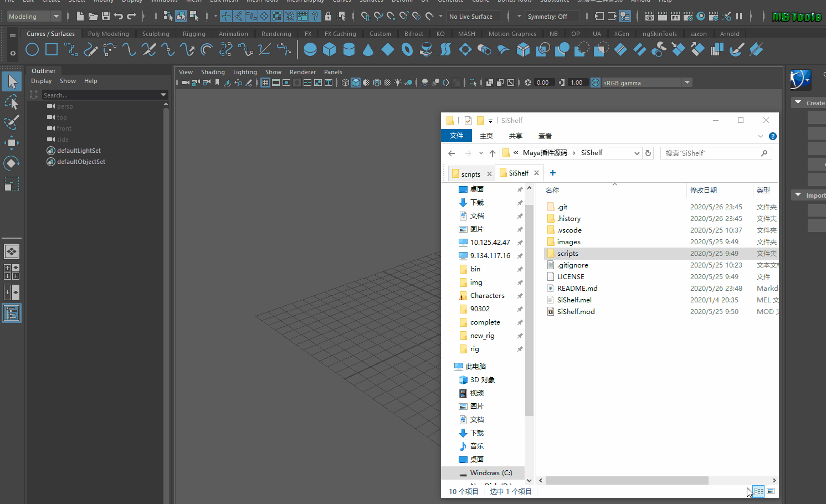Viewport: 826px width, 504px height.
Task: Click the Move tool in toolbox
Action: 11,143
